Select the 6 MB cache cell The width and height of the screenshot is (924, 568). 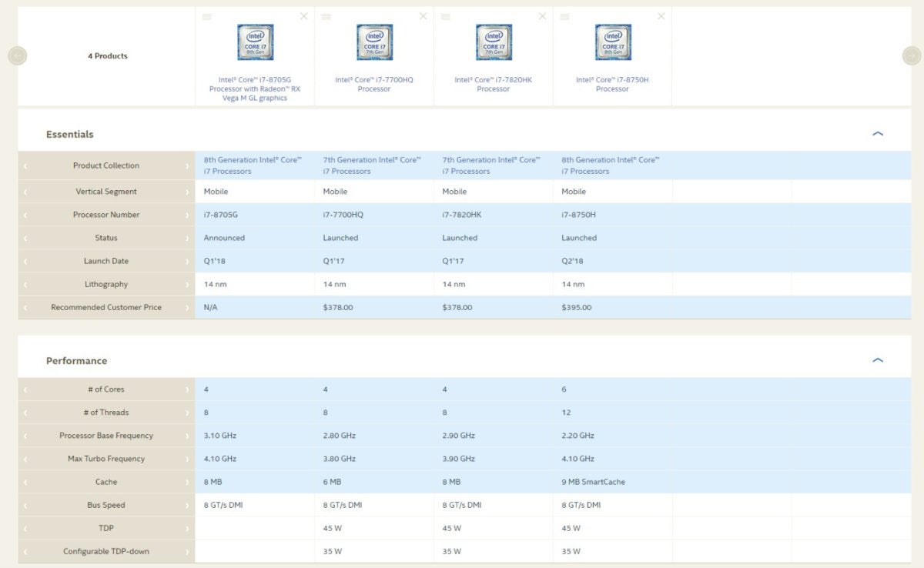[333, 482]
